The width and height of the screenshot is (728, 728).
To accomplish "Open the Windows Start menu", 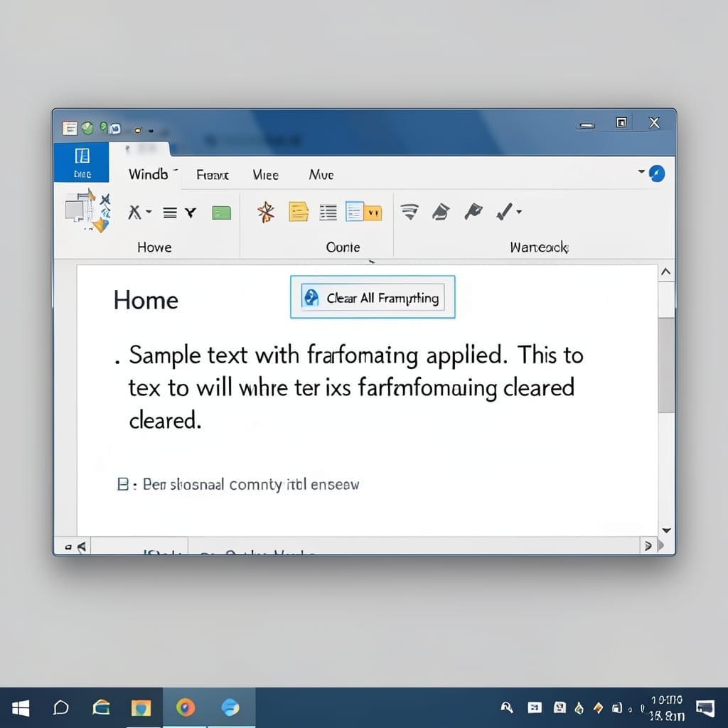I will [x=21, y=708].
